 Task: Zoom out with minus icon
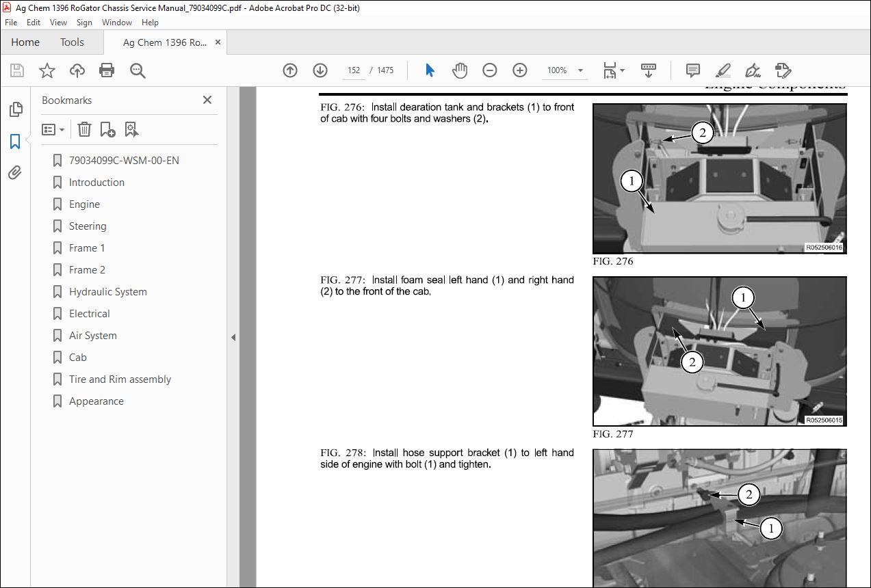490,70
